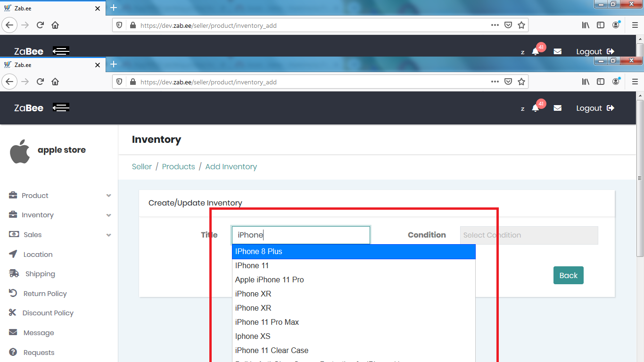
Task: Open notifications bell in the front window
Action: tap(536, 108)
